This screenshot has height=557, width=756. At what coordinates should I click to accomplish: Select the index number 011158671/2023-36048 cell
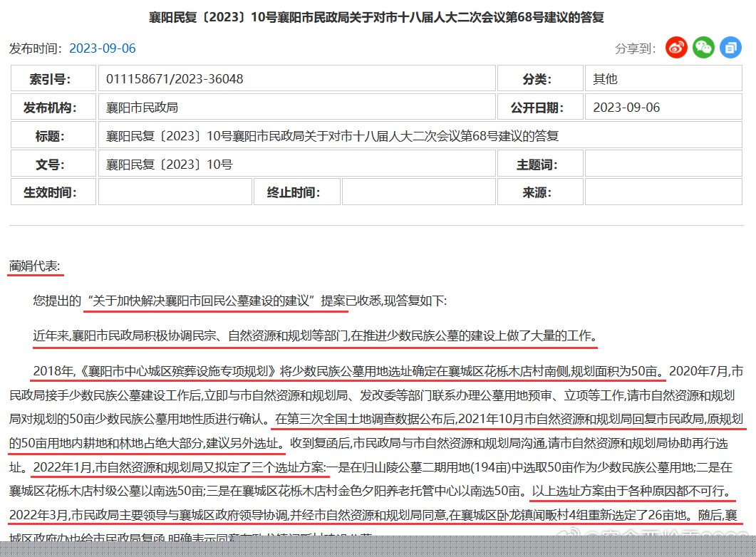coord(175,79)
